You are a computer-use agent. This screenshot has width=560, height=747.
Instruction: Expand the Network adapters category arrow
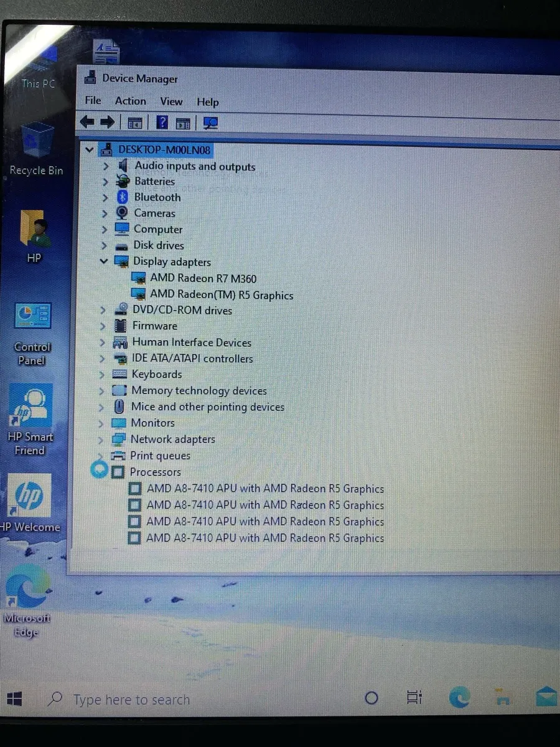click(101, 439)
